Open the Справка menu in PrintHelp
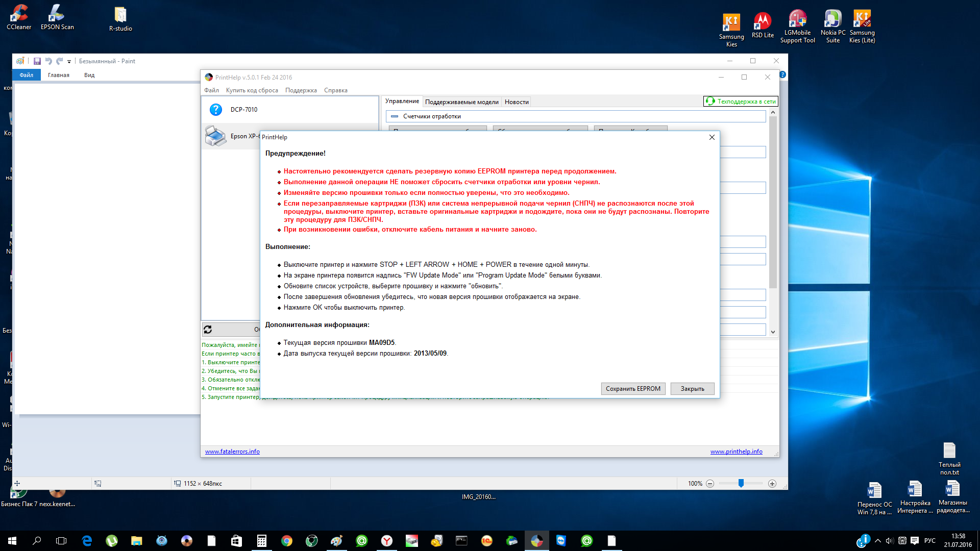 click(336, 90)
